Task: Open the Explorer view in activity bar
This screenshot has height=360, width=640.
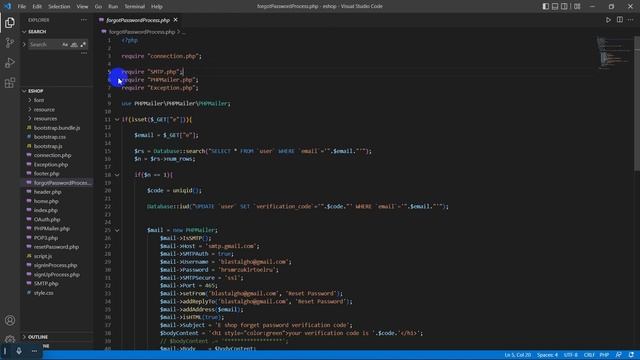Action: (10, 23)
